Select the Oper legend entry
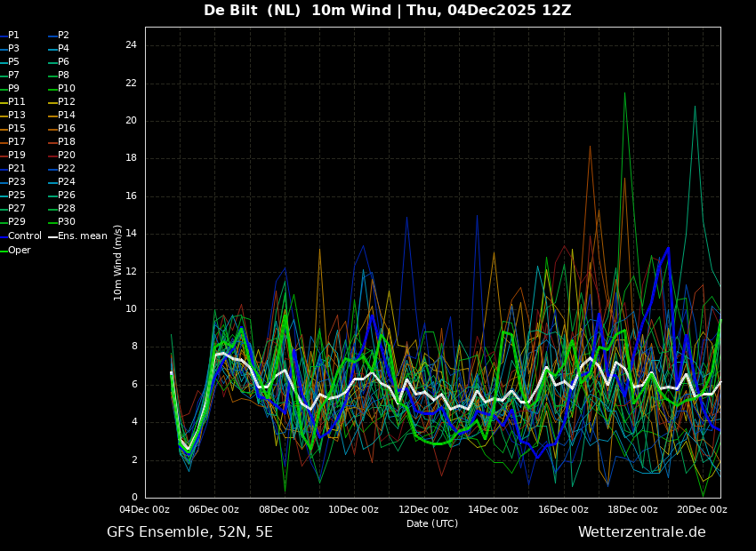The image size is (756, 551). [20, 251]
